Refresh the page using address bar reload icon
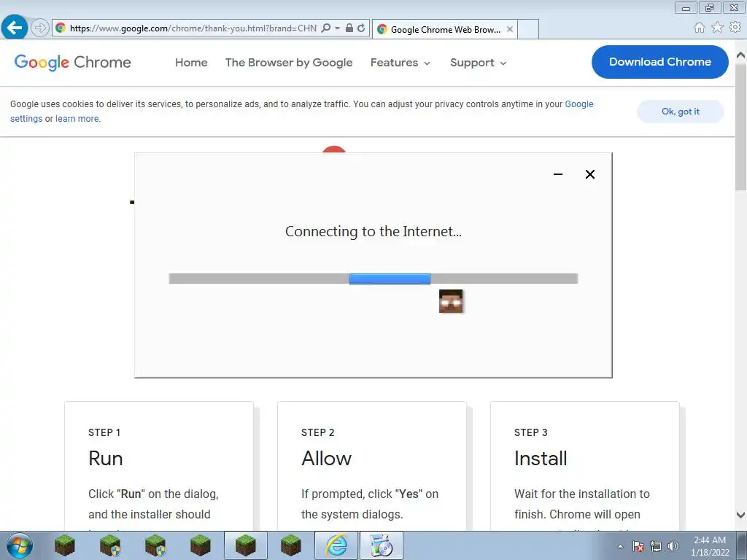 point(362,28)
